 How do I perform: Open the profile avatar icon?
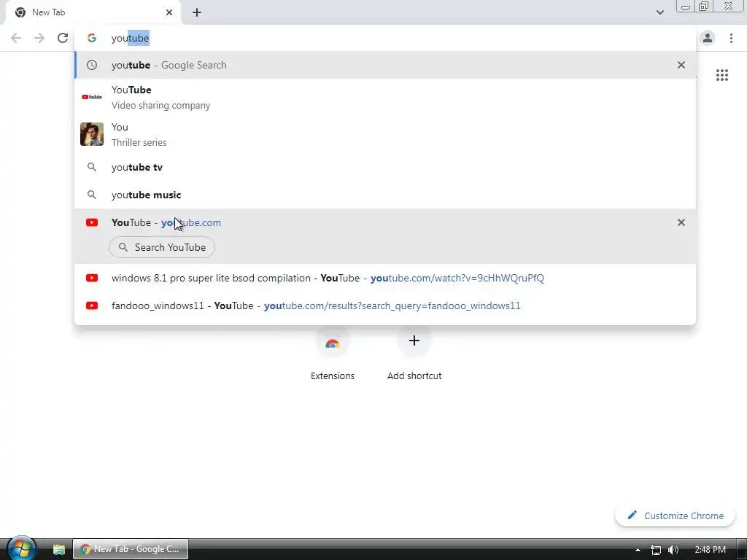(x=708, y=38)
